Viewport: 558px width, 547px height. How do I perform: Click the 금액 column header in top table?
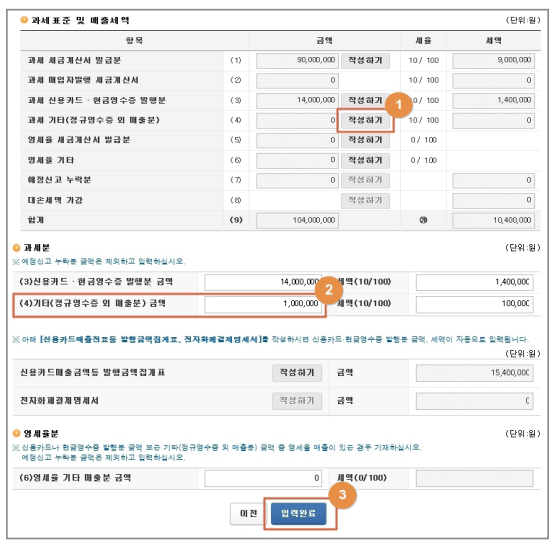pos(325,41)
